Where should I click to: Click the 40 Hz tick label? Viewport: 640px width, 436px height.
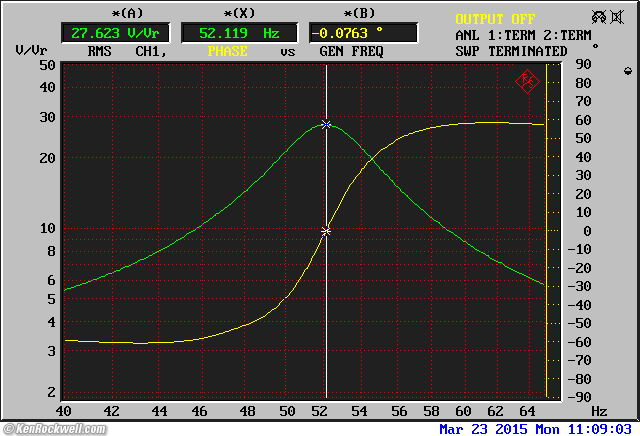(x=63, y=411)
